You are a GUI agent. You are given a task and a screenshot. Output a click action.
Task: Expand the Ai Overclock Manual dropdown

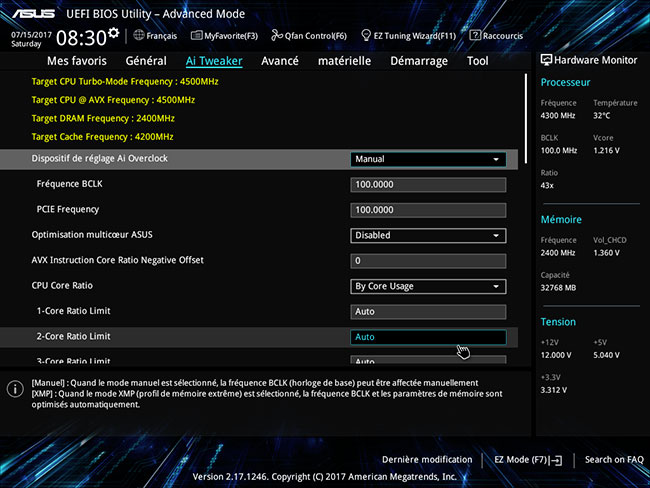click(x=428, y=159)
